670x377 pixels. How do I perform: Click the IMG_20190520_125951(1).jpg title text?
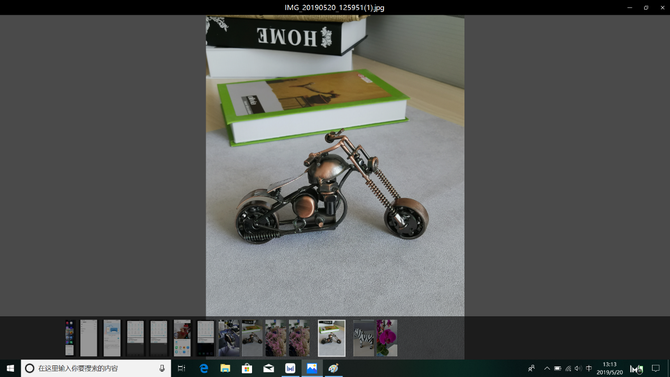point(335,8)
